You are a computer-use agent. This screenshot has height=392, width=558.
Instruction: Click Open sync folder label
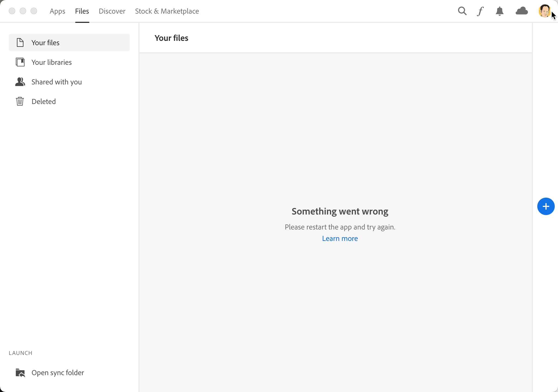point(58,373)
